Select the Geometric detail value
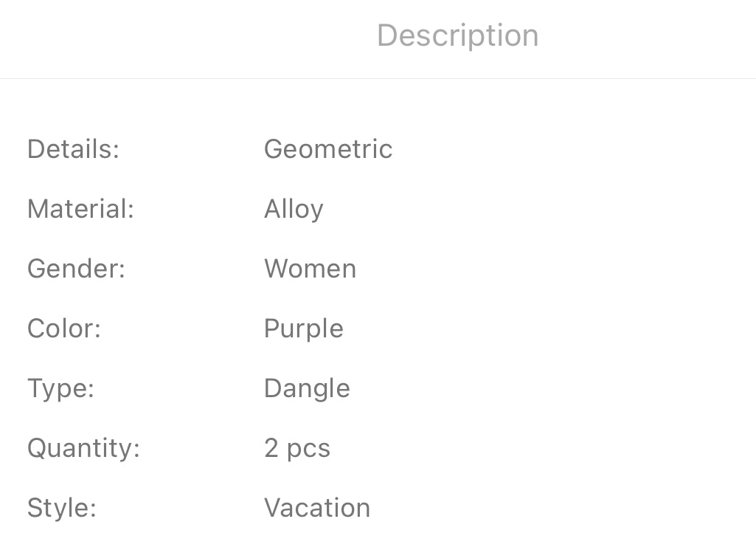Screen dimensions: 756x547 click(x=328, y=148)
